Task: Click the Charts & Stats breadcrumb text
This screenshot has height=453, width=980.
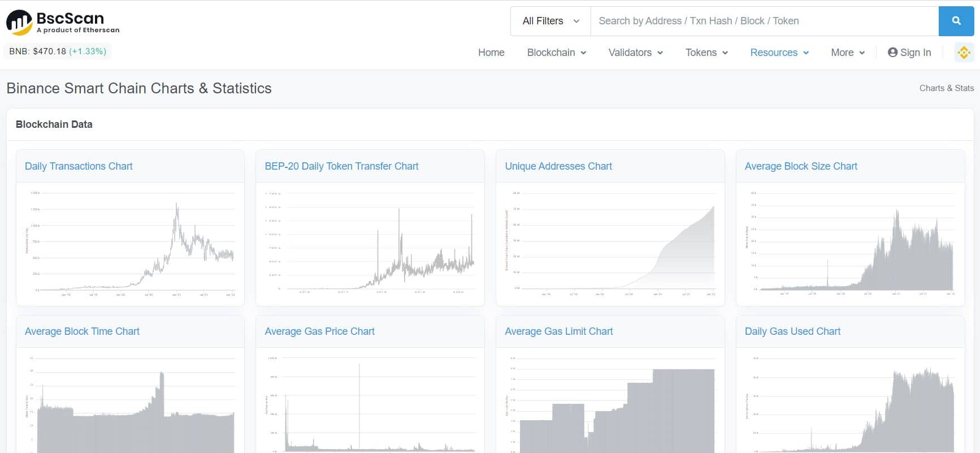Action: click(x=946, y=88)
